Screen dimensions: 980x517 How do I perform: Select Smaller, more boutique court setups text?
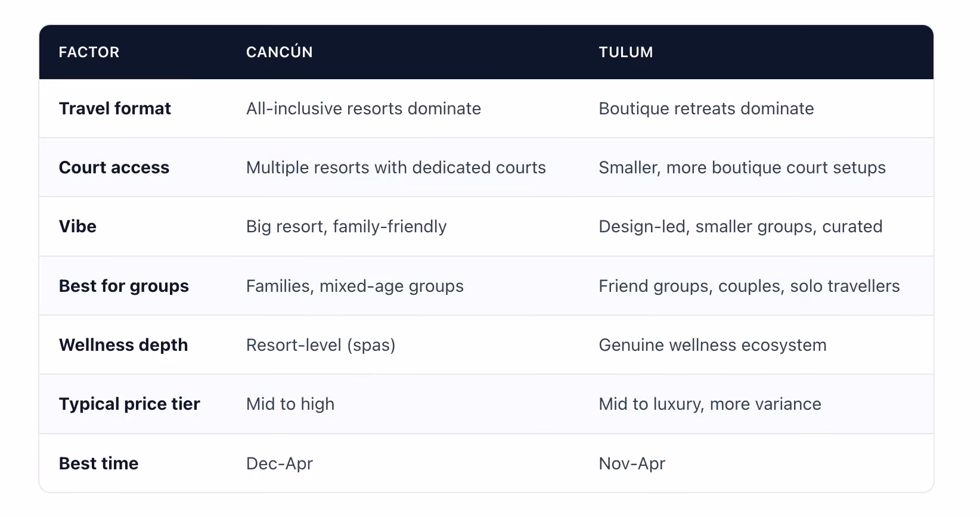(x=742, y=167)
